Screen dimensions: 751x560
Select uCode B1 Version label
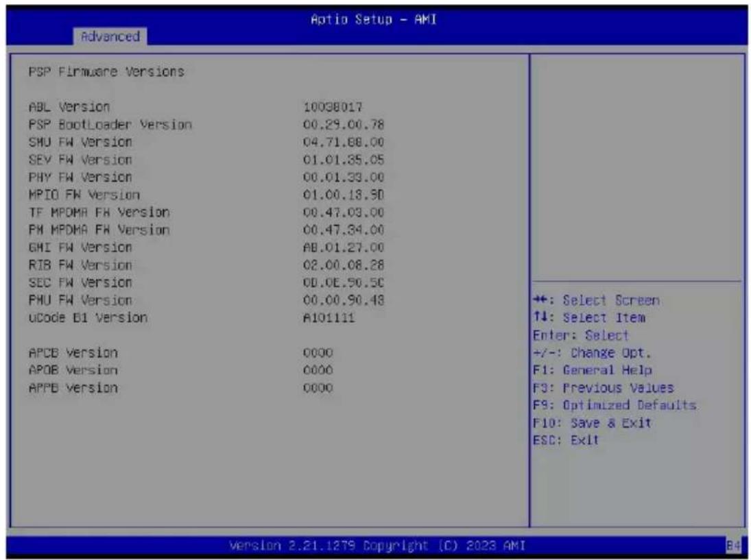pos(88,317)
